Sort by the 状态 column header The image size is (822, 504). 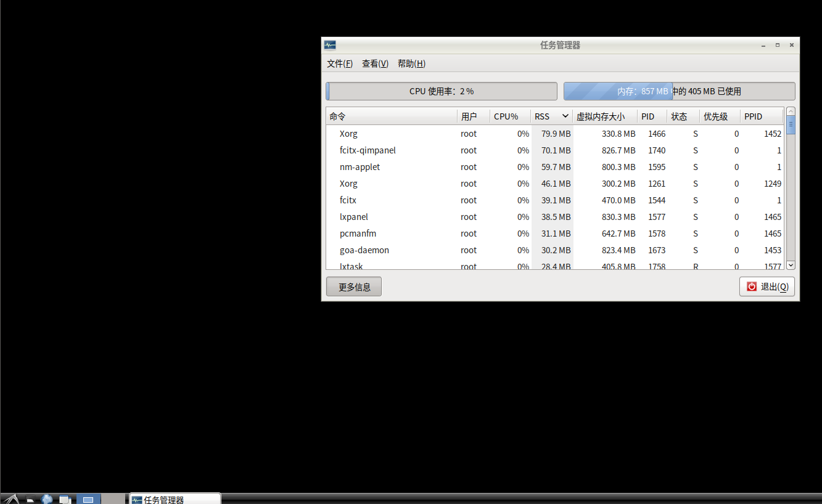pyautogui.click(x=683, y=116)
